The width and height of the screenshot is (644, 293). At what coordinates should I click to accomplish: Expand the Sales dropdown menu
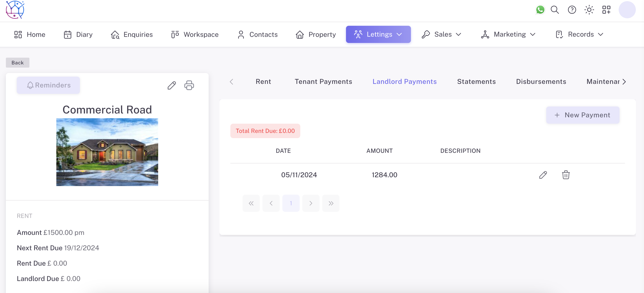click(441, 34)
